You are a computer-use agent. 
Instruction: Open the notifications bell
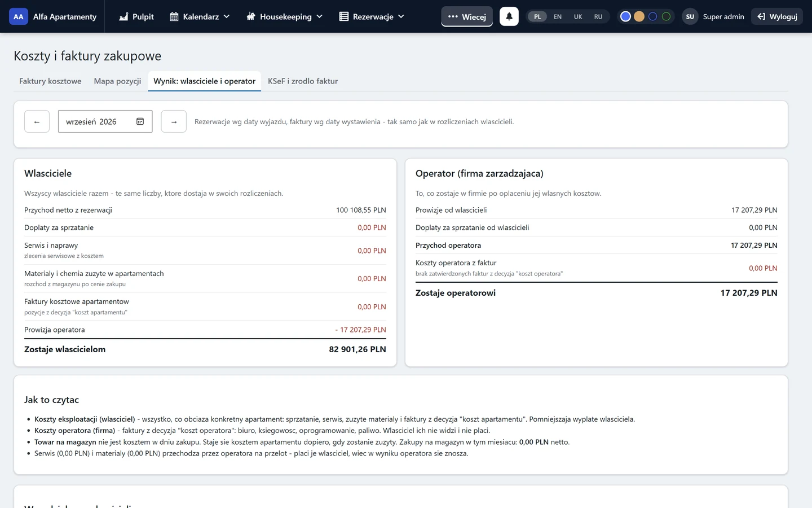tap(509, 16)
